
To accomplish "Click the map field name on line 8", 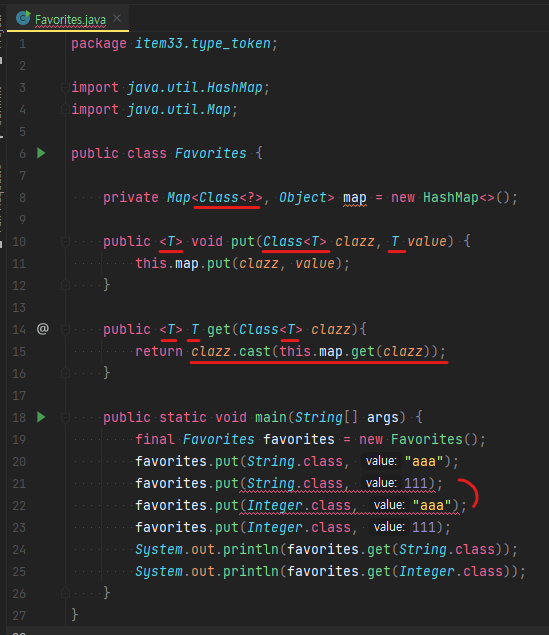I will (x=355, y=198).
